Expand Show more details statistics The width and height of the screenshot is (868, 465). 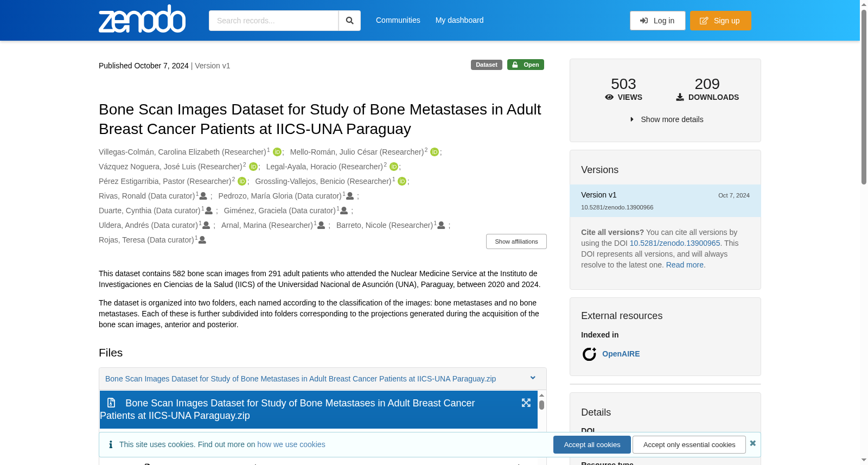pos(666,119)
